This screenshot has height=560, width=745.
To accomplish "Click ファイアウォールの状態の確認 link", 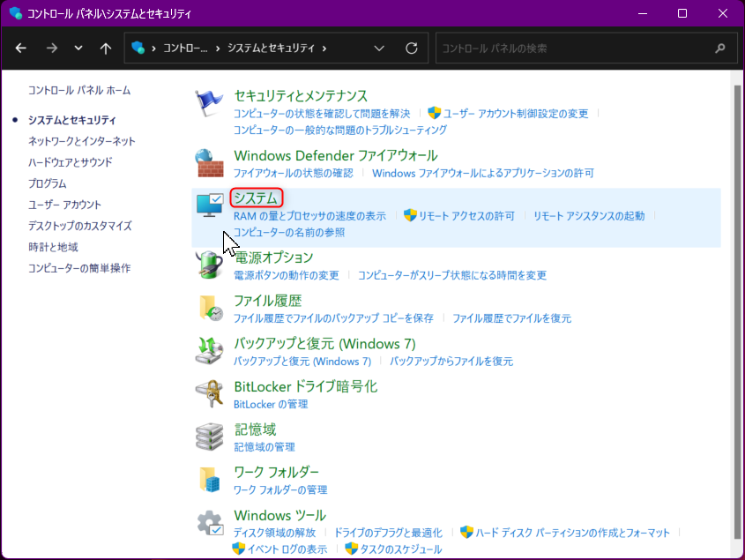I will tap(294, 173).
